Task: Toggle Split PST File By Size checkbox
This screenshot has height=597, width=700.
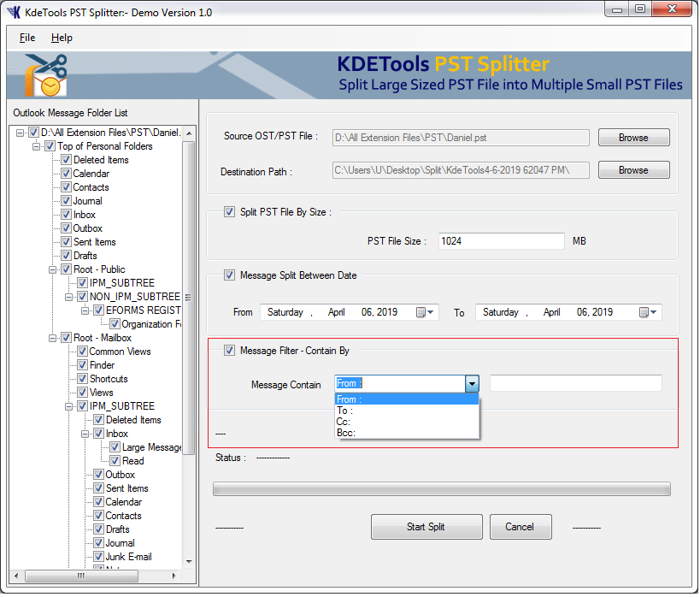Action: coord(229,212)
